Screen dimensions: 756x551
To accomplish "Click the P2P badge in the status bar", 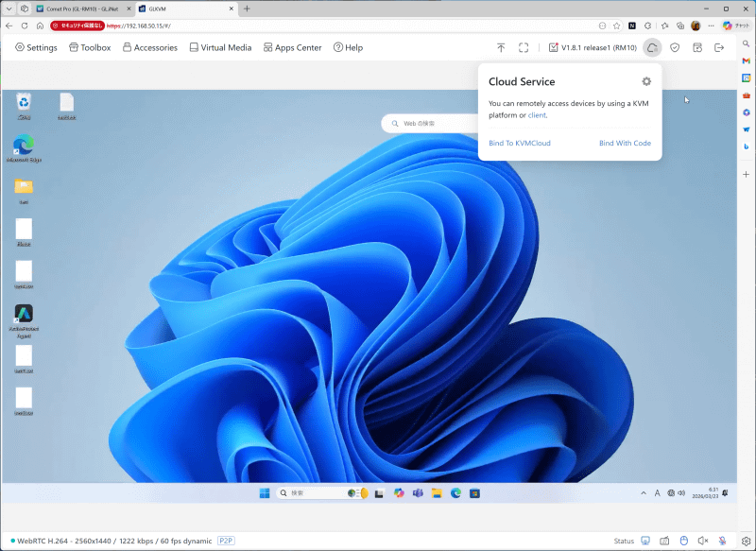I will coord(225,541).
